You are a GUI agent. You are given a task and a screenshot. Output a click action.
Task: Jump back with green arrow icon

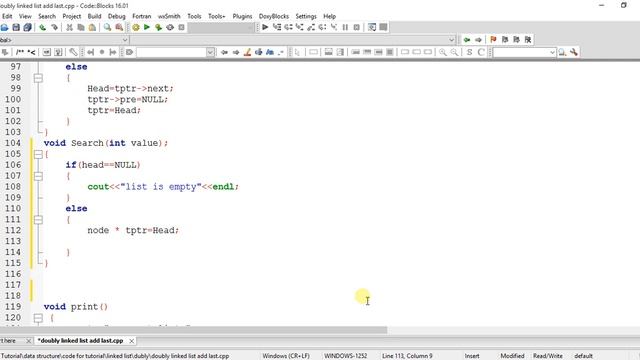(x=467, y=40)
